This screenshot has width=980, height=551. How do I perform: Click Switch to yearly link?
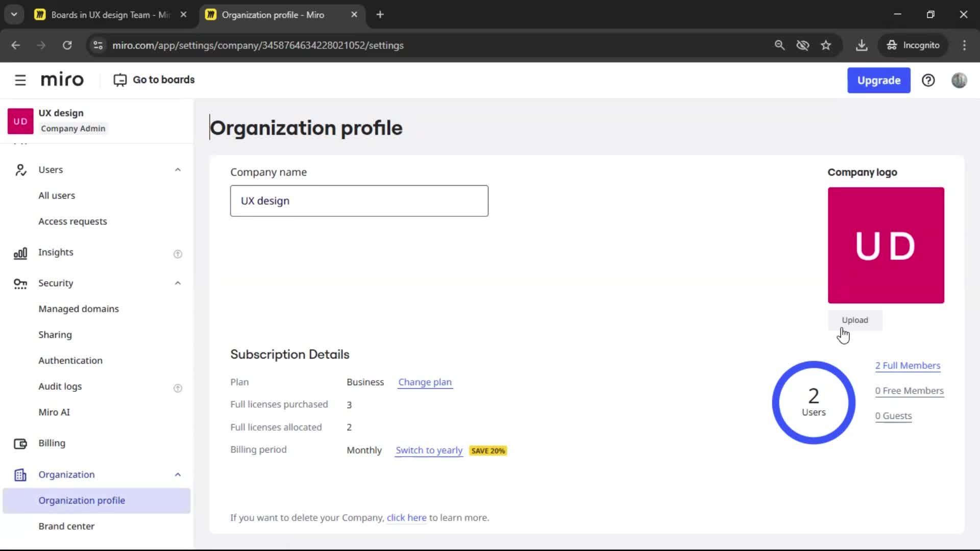coord(429,450)
